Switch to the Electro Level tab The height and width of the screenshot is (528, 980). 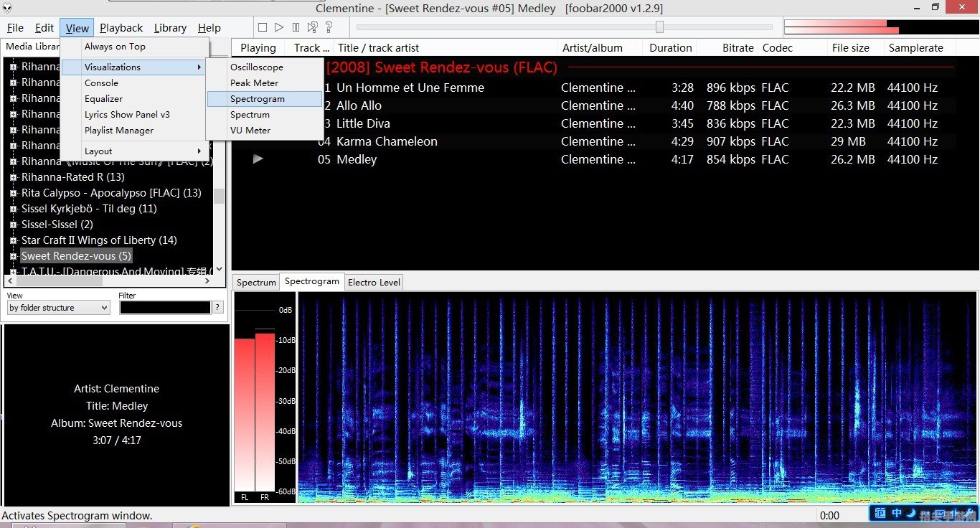[x=374, y=282]
